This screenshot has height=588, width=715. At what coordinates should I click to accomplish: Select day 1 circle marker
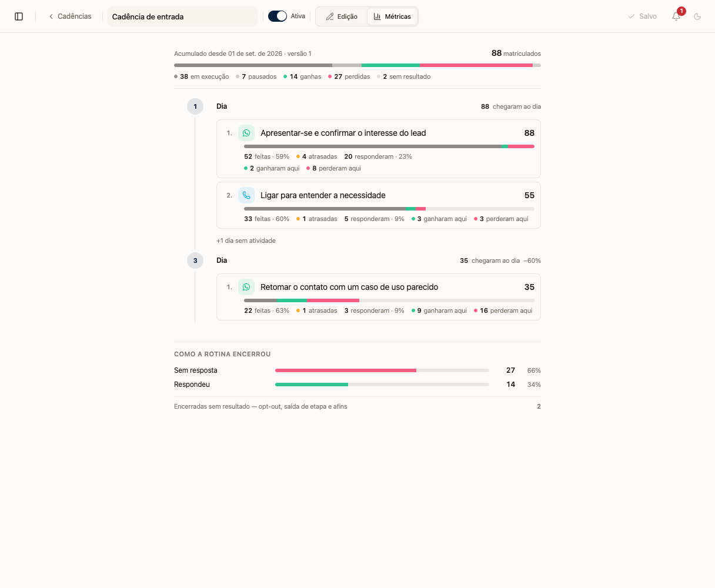click(195, 106)
